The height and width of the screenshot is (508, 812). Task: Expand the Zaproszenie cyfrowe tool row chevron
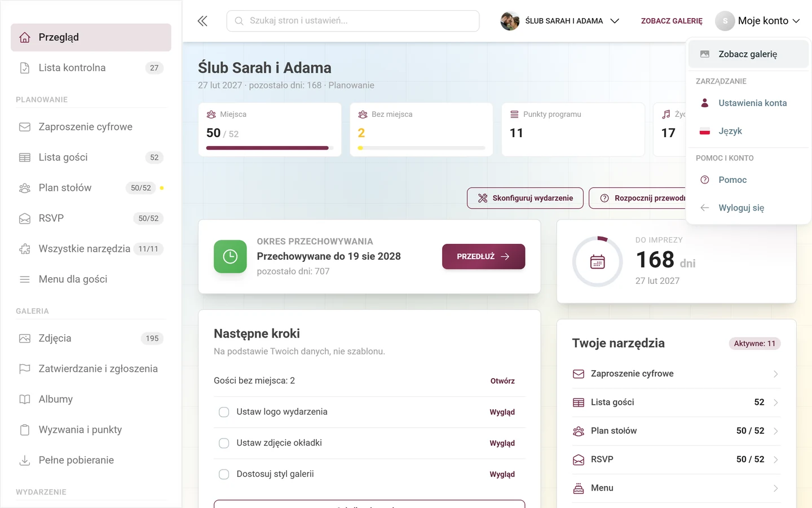[x=776, y=374]
